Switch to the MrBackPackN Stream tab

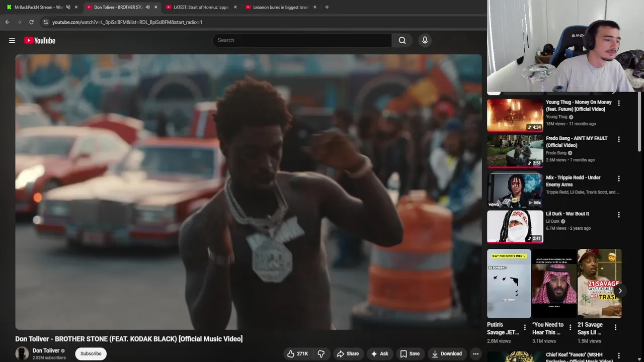38,7
